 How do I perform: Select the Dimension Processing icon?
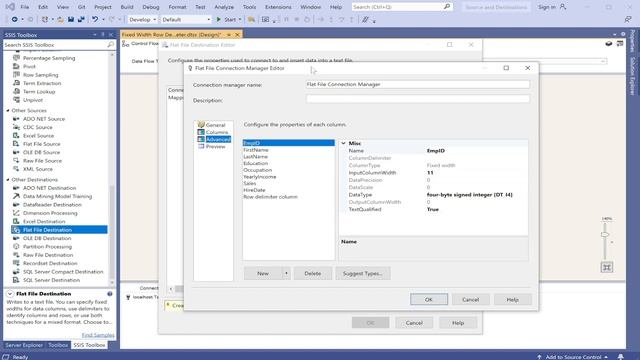(x=16, y=213)
